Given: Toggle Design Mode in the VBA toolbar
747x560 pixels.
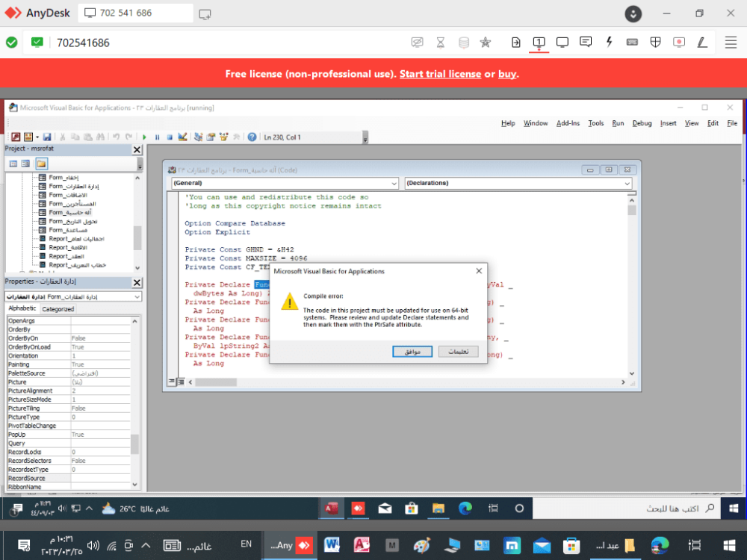Looking at the screenshot, I should [x=182, y=137].
